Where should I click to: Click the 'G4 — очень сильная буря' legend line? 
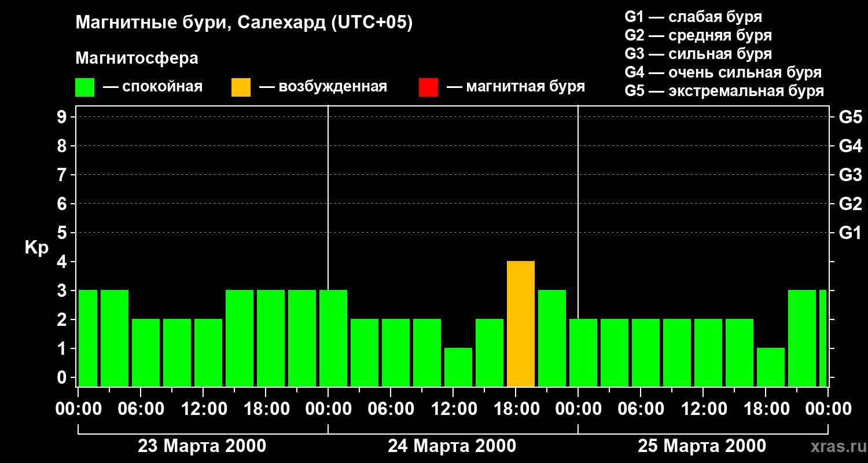coord(723,72)
